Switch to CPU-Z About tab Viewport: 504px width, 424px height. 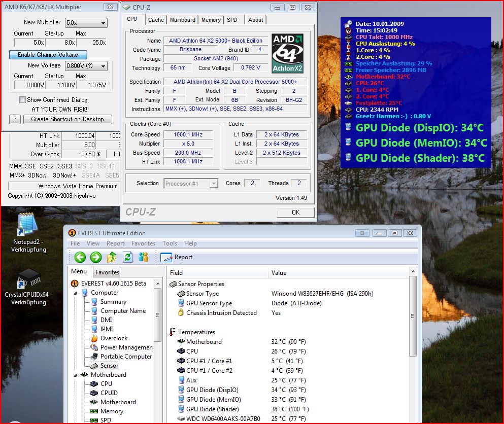pyautogui.click(x=255, y=20)
